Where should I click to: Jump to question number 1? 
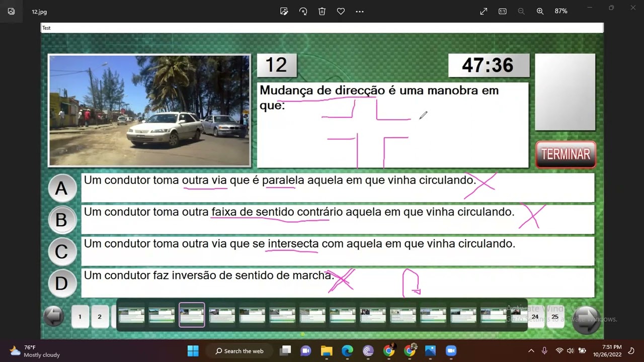click(x=80, y=317)
